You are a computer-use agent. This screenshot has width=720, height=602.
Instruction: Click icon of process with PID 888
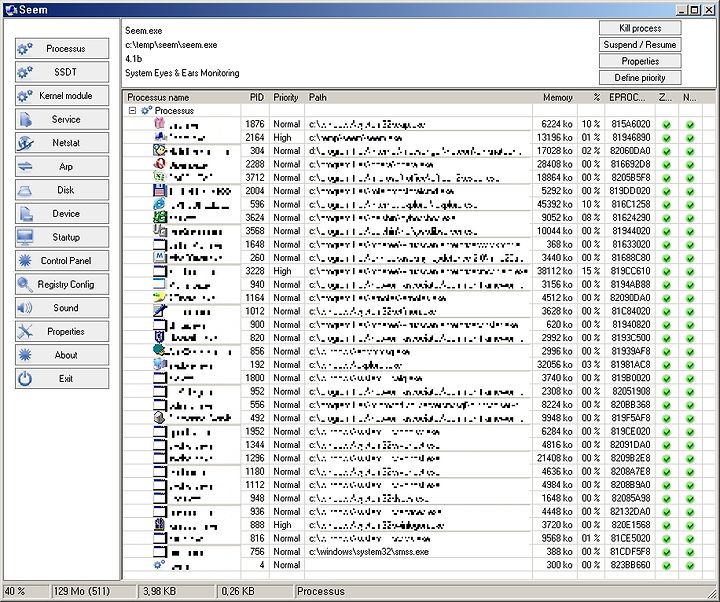click(x=159, y=524)
